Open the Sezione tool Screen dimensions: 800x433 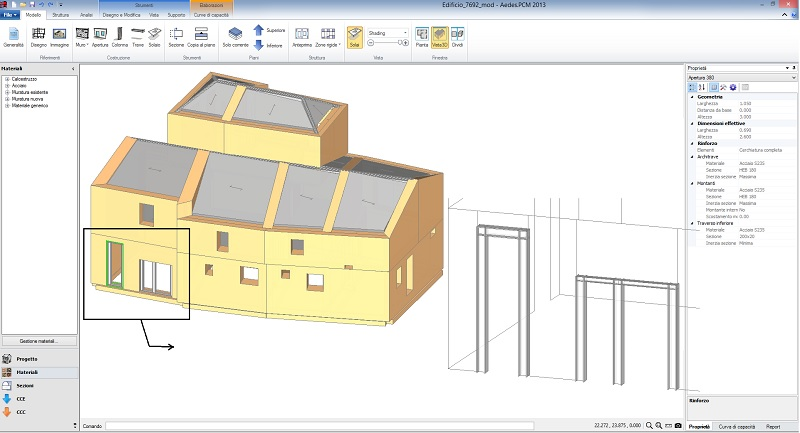tap(176, 36)
